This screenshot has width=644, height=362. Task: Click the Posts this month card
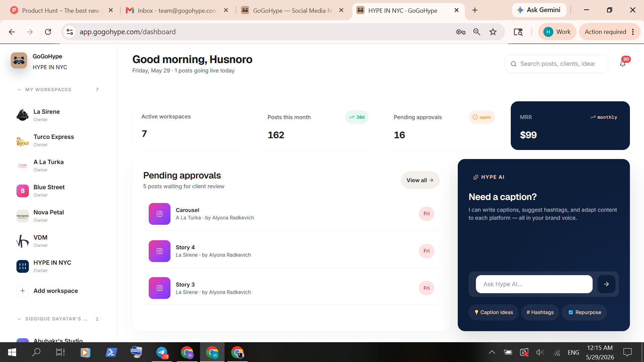click(318, 126)
